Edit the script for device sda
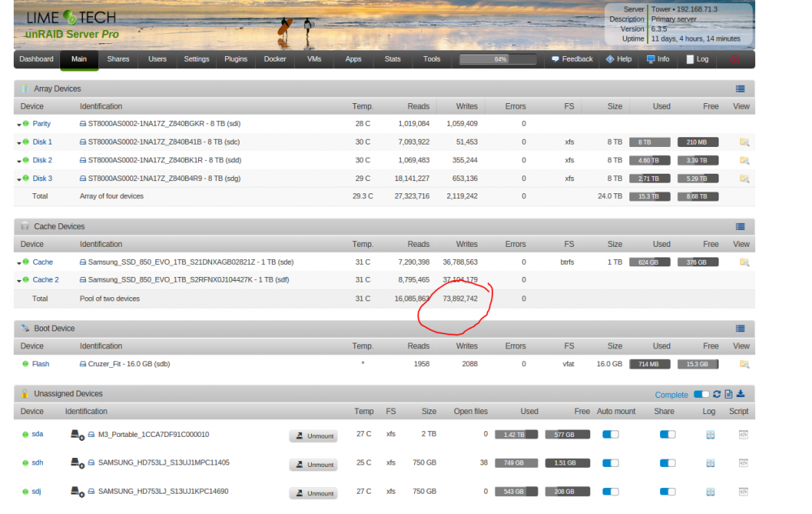812x514 pixels. point(743,434)
